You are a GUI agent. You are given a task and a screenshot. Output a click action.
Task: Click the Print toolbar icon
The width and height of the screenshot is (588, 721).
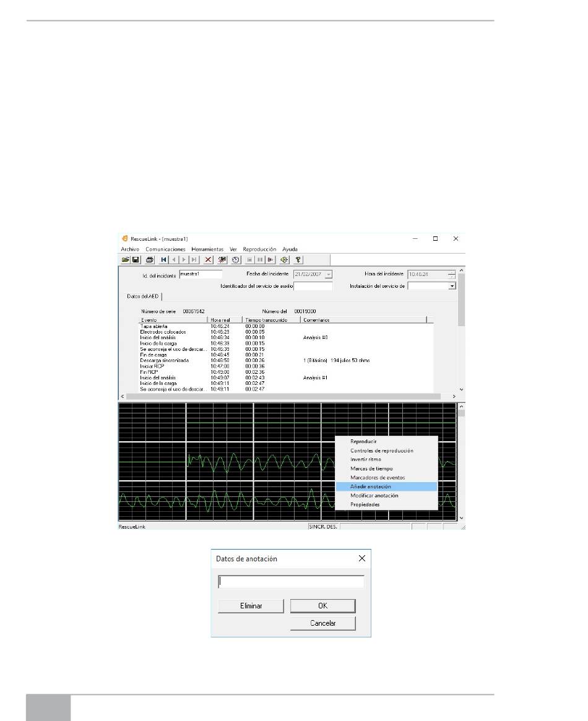[149, 260]
